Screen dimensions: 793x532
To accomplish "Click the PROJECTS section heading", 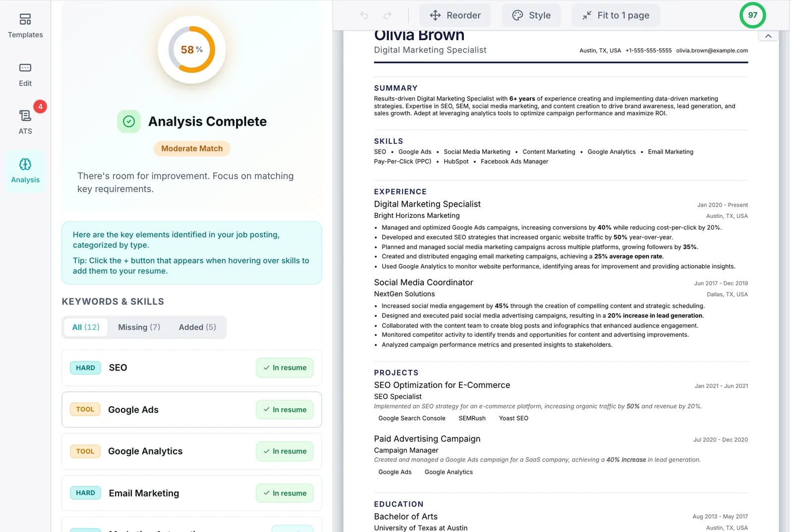I will coord(396,372).
